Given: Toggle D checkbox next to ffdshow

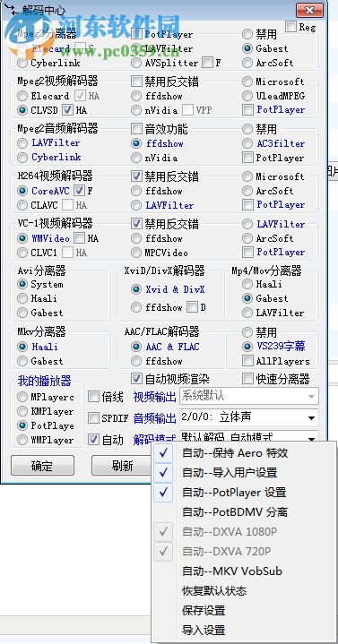Looking at the screenshot, I should click(192, 307).
